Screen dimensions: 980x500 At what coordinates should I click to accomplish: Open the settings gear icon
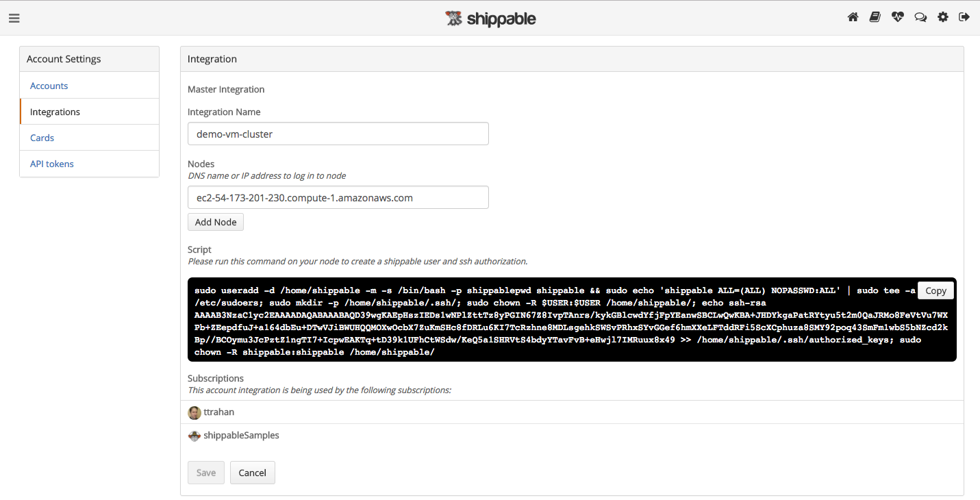pos(943,17)
